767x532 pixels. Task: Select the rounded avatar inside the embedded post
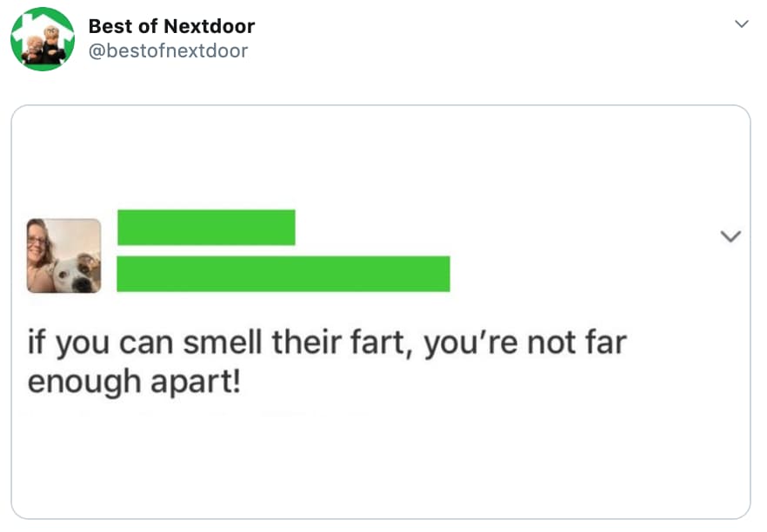click(x=63, y=256)
